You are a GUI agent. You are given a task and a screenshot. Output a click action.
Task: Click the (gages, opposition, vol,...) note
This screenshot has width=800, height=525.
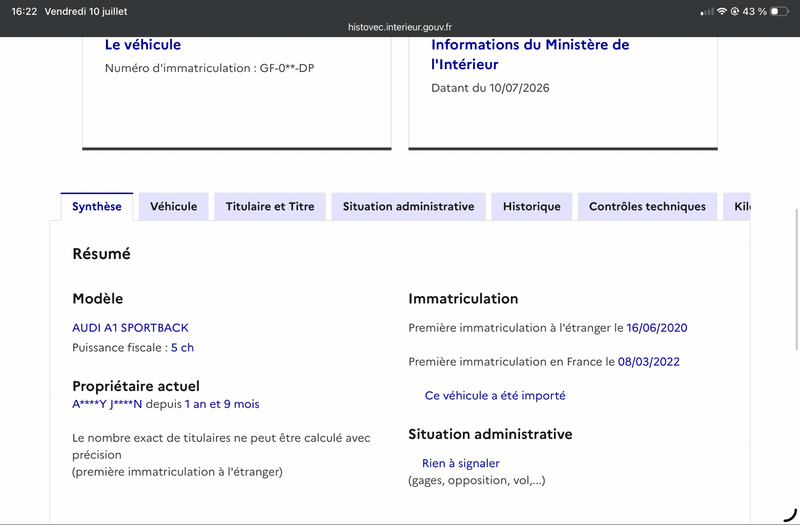tap(477, 481)
